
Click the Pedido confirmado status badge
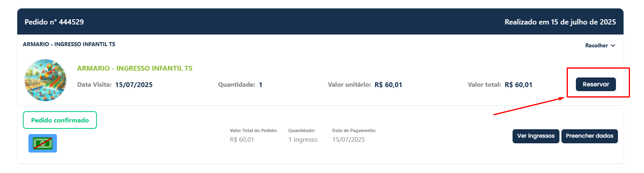[x=60, y=120]
